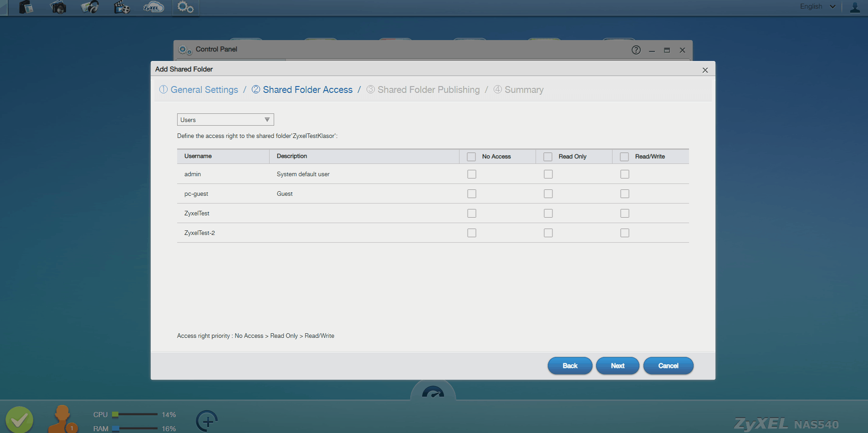Open the Control Panel gears icon in top bar
The width and height of the screenshot is (868, 433).
(185, 7)
